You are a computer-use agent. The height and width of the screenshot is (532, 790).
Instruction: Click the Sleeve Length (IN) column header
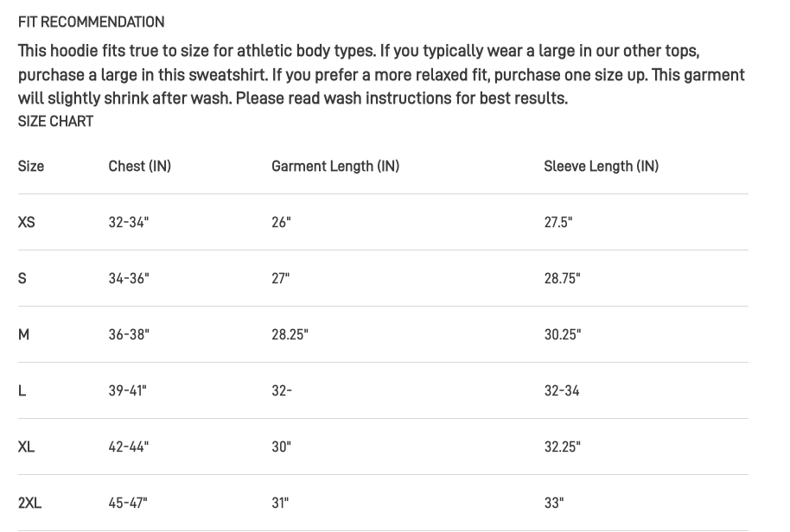click(x=601, y=166)
